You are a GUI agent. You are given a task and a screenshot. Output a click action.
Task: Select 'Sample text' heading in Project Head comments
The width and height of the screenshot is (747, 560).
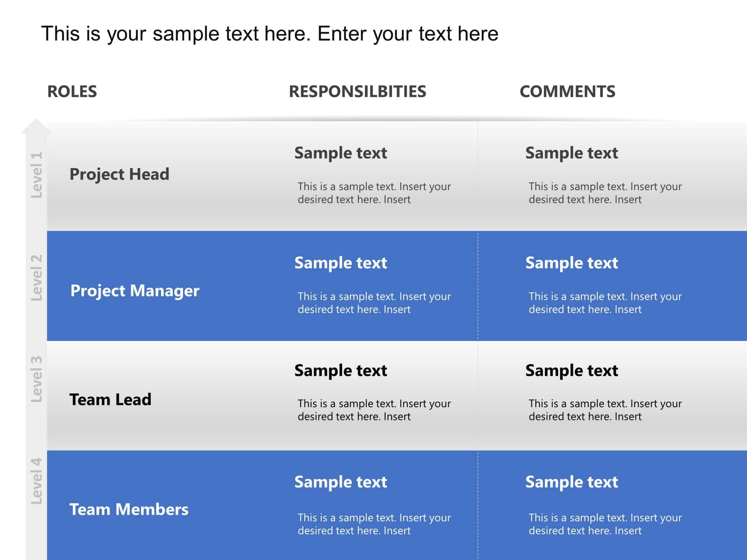pyautogui.click(x=571, y=153)
